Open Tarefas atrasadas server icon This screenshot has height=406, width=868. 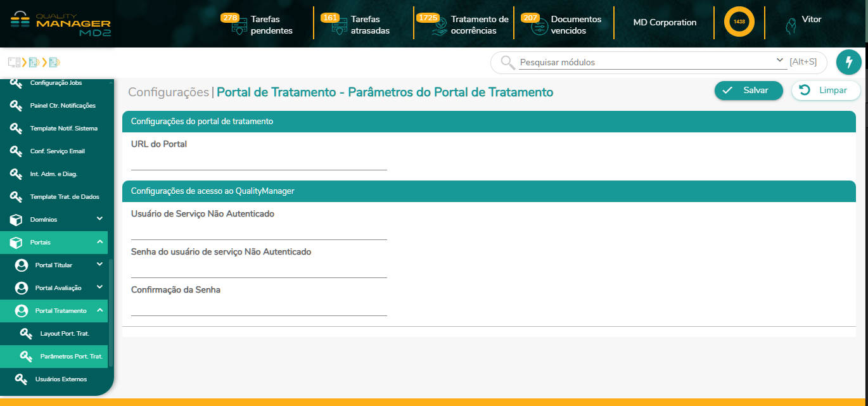(x=340, y=27)
